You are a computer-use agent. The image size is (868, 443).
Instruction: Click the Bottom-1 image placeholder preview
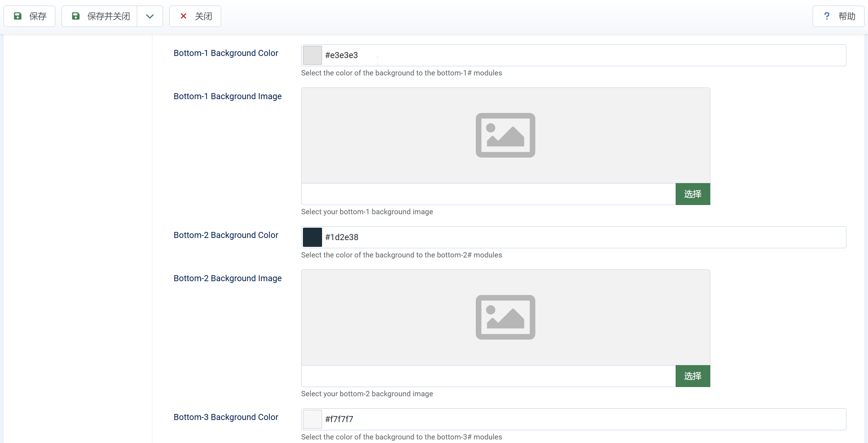(506, 135)
